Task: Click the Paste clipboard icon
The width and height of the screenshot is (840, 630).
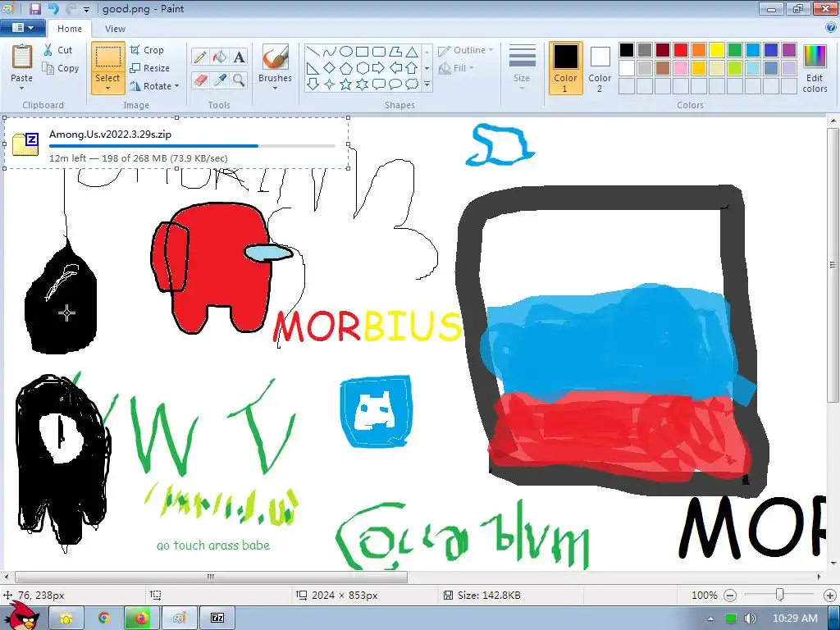Action: click(22, 57)
